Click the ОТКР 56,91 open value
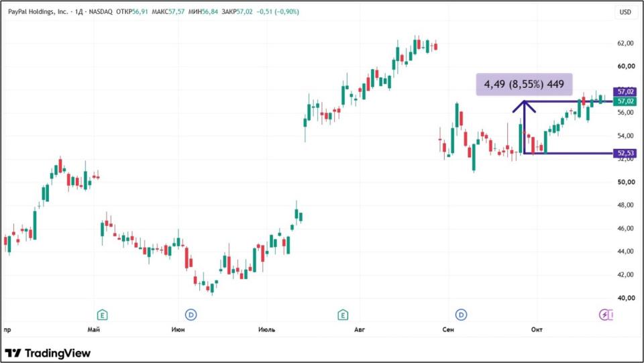 [132, 12]
